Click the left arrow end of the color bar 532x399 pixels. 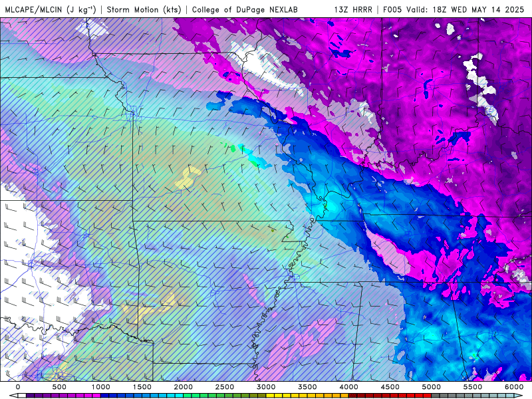pyautogui.click(x=13, y=396)
